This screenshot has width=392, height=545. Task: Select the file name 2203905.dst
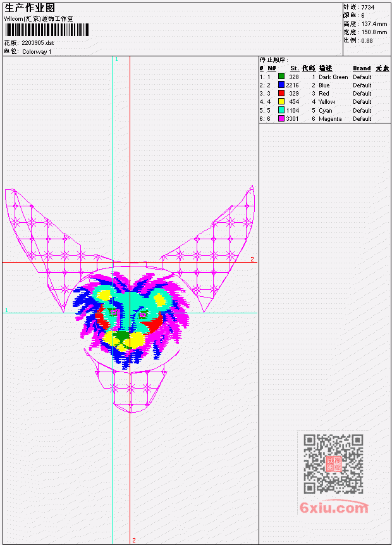[x=37, y=43]
